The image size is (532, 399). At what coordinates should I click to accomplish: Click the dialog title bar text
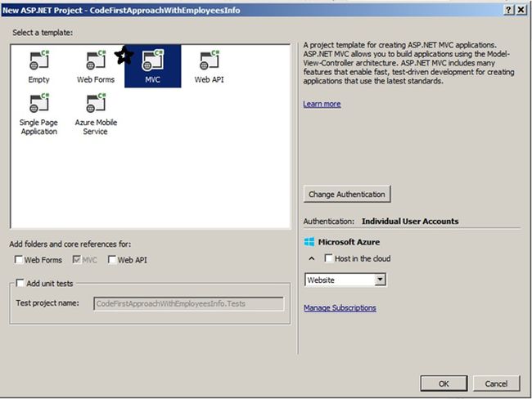point(121,11)
